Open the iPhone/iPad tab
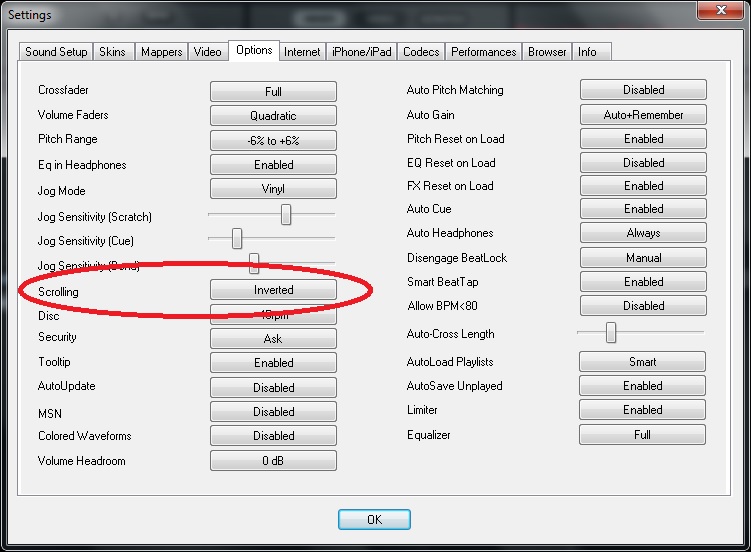 (361, 52)
